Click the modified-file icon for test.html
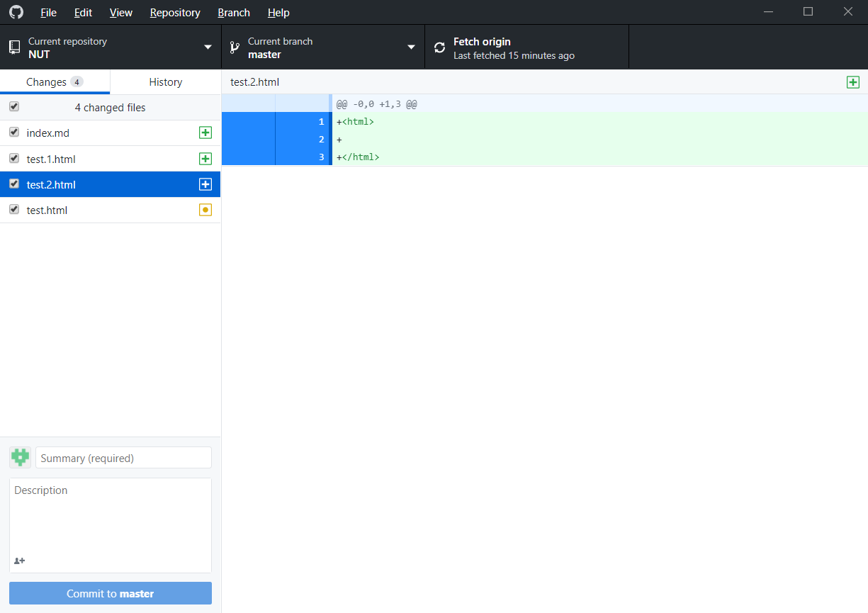Viewport: 868px width, 613px height. 205,210
